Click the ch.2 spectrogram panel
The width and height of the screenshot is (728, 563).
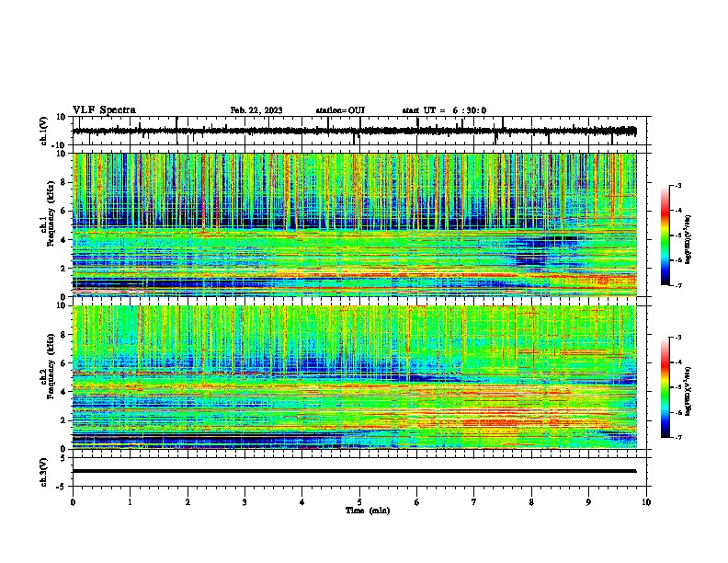(x=354, y=377)
